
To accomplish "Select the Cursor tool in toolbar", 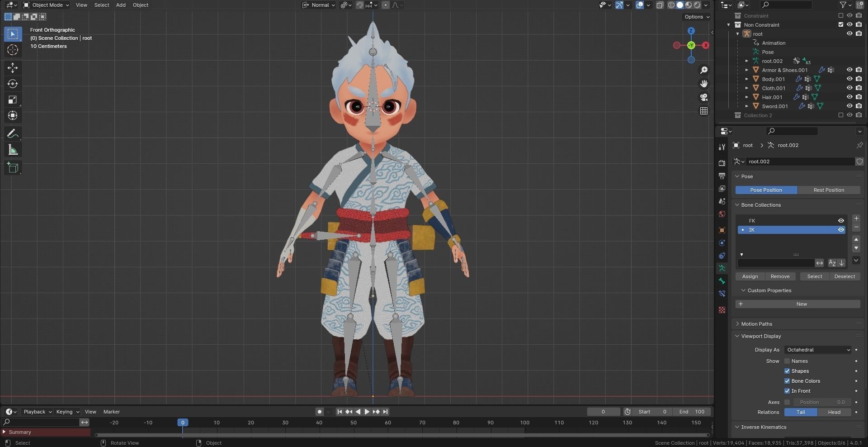I will pos(13,50).
